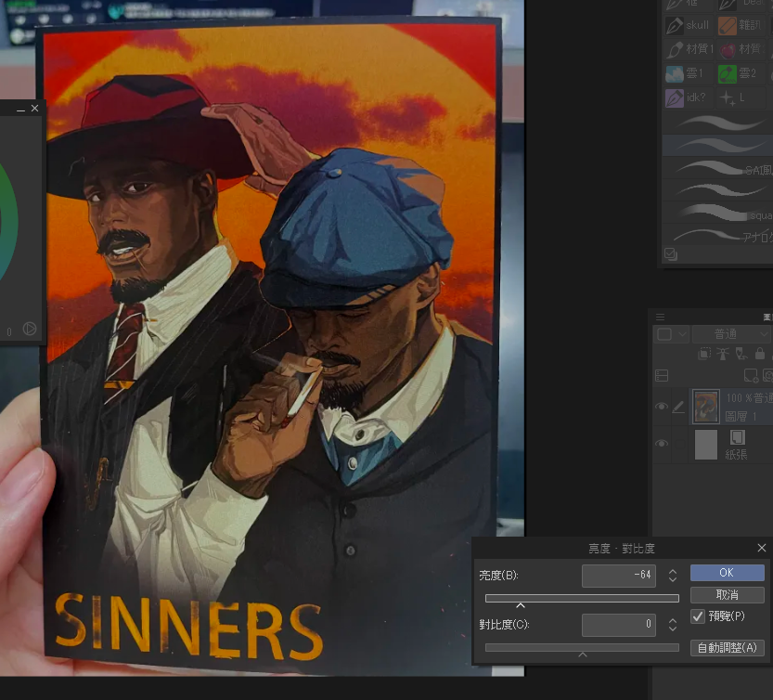Toggle set as reference layer lighthouse icon
This screenshot has width=773, height=700.
[723, 353]
